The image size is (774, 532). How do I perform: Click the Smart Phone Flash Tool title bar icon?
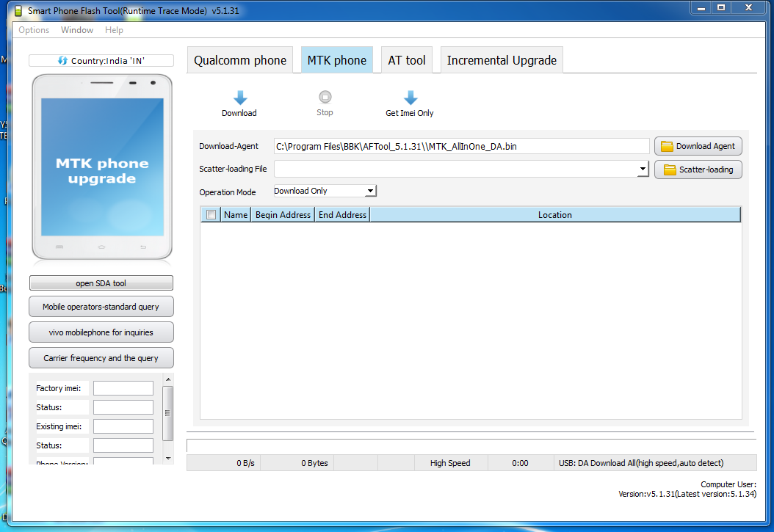click(x=18, y=7)
